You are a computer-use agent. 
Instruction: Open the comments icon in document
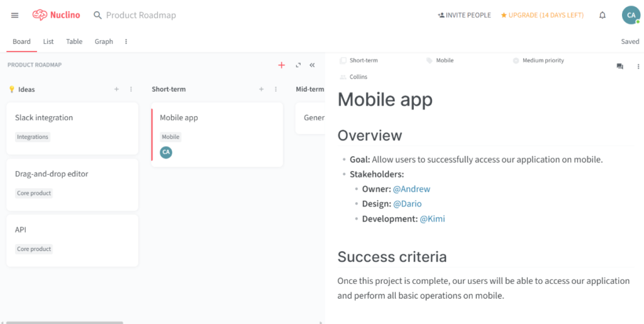click(x=619, y=66)
